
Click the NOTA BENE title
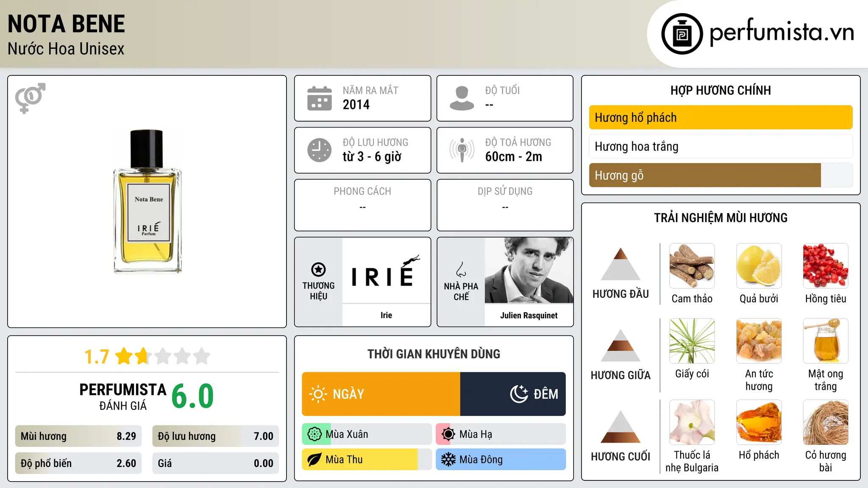pyautogui.click(x=66, y=24)
